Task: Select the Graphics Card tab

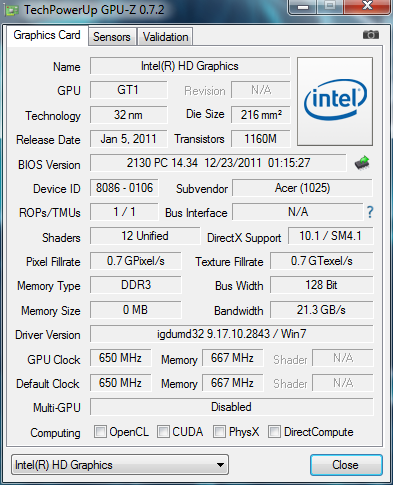Action: coord(47,35)
